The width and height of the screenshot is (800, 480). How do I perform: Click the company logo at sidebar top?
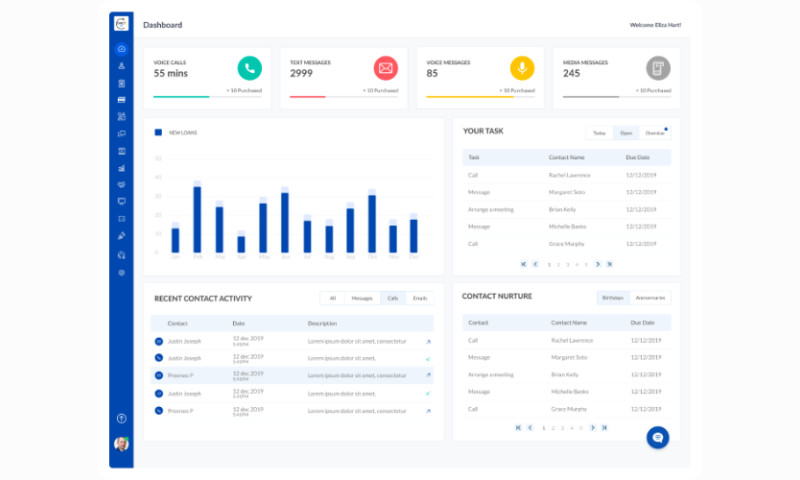[121, 23]
